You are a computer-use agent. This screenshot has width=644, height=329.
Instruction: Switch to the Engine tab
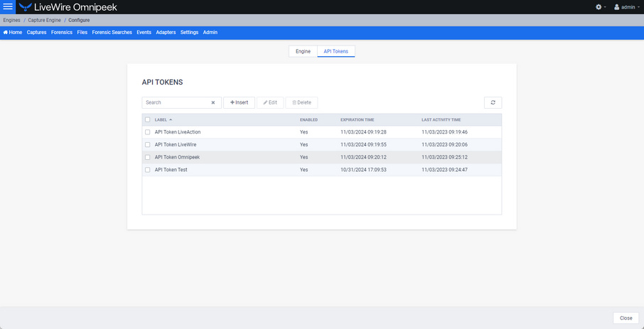pos(303,51)
